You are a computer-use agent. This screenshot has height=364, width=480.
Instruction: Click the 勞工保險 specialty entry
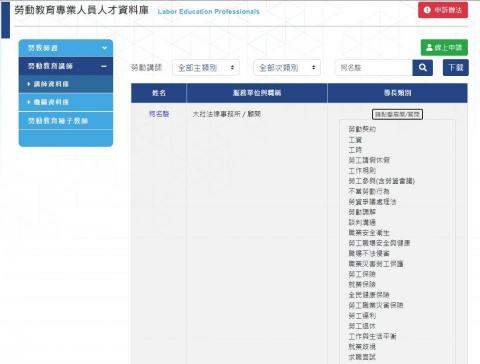pos(362,274)
